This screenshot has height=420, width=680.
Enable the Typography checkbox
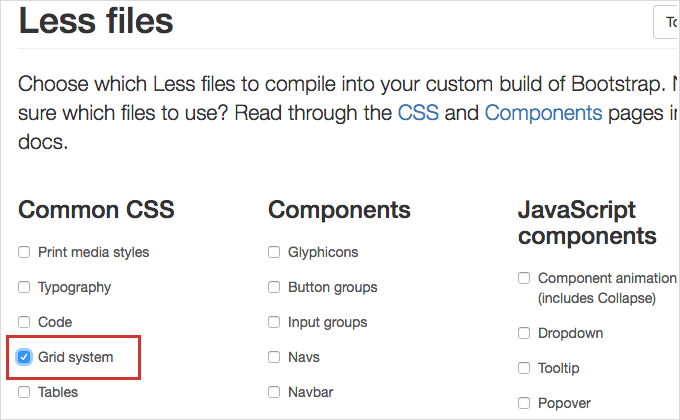(x=24, y=287)
